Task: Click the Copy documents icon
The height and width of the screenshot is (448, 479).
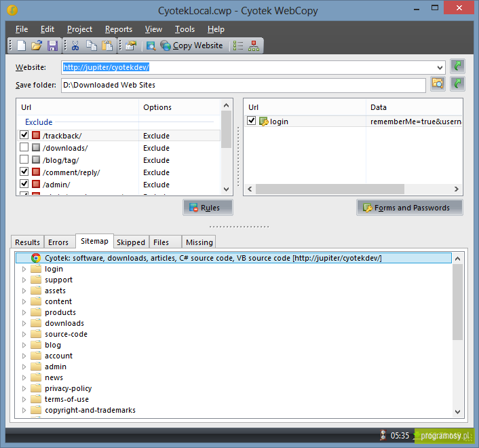Action: coord(91,45)
